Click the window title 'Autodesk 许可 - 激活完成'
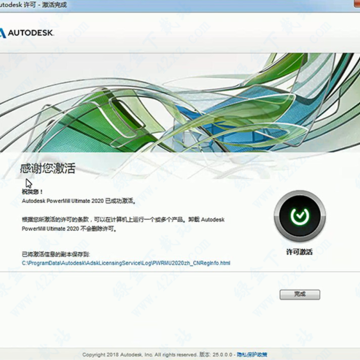Image resolution: width=360 pixels, height=360 pixels. (33, 6)
